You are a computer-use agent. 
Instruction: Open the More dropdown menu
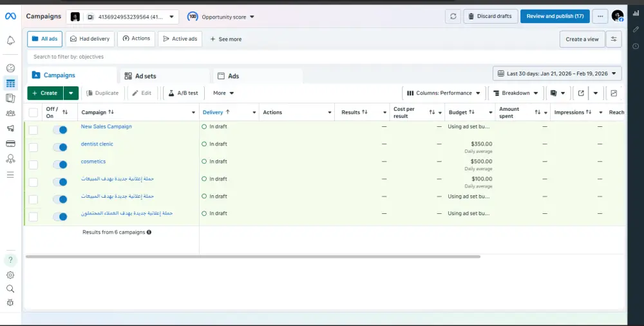223,93
